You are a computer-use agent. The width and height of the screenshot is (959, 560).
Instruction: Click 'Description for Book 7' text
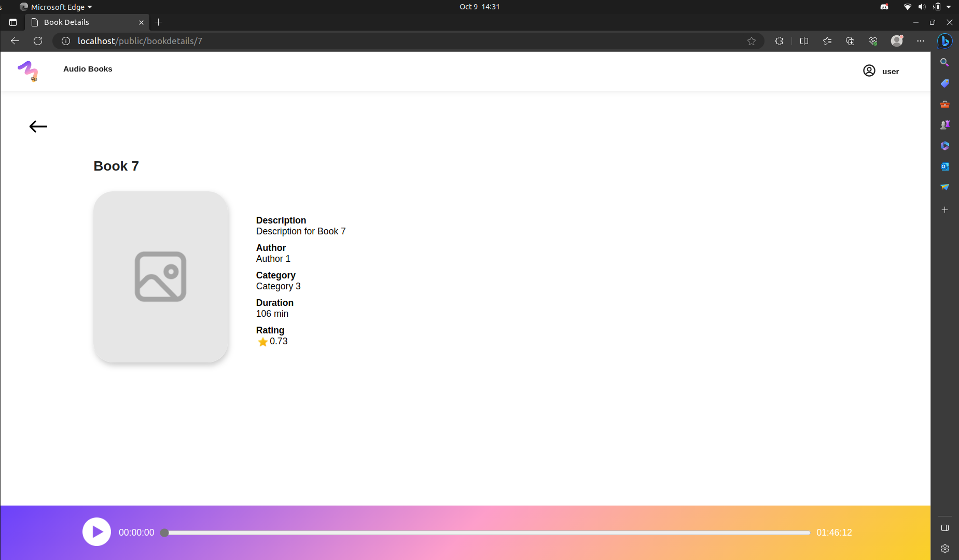click(x=301, y=231)
